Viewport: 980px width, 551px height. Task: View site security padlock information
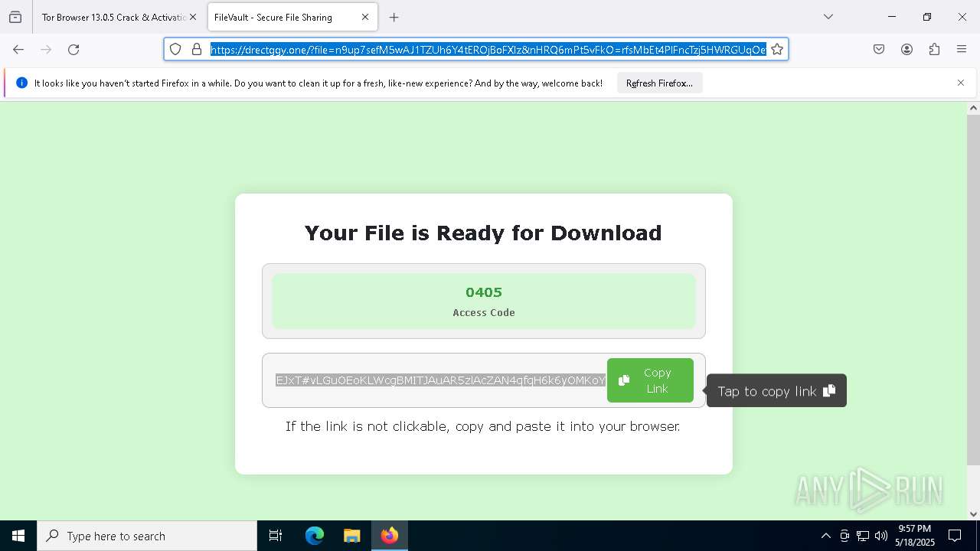coord(196,49)
